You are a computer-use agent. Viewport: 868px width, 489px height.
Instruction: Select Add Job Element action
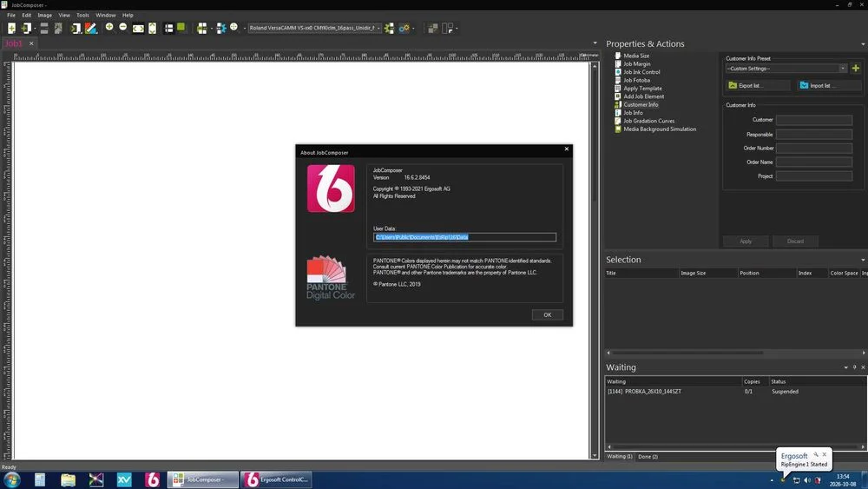click(x=644, y=96)
